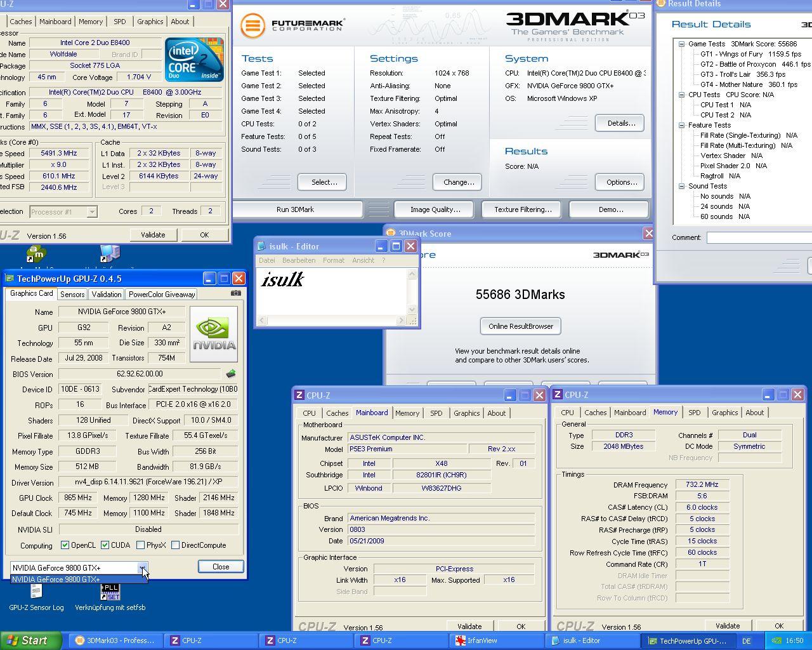Click the Online ResultBrowser button
The image size is (812, 650).
click(521, 326)
